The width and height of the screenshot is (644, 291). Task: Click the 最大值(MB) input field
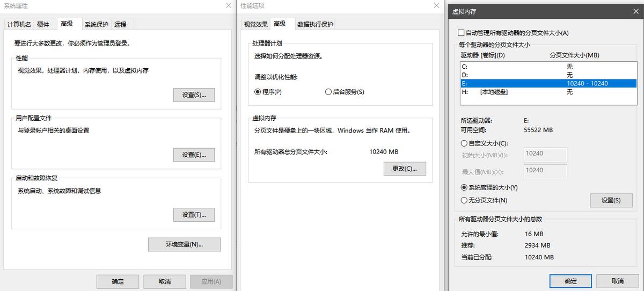[545, 171]
